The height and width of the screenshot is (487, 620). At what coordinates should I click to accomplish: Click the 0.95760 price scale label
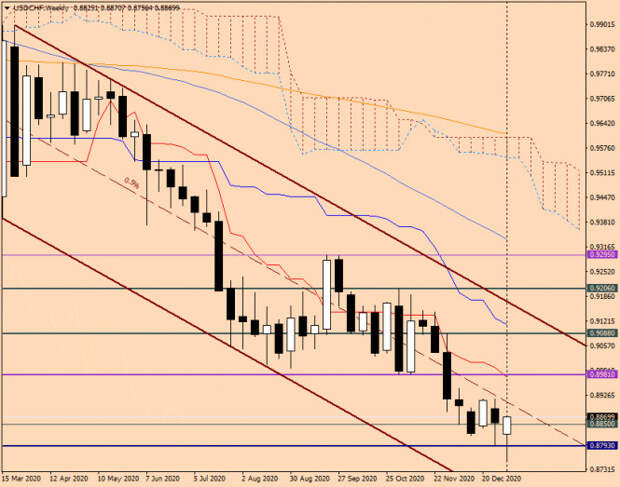coord(603,148)
